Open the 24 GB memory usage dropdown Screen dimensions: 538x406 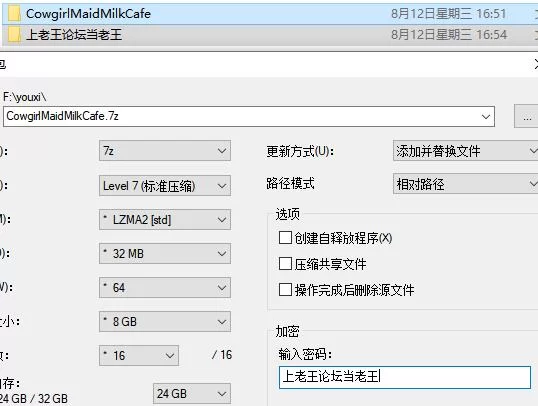pos(192,394)
